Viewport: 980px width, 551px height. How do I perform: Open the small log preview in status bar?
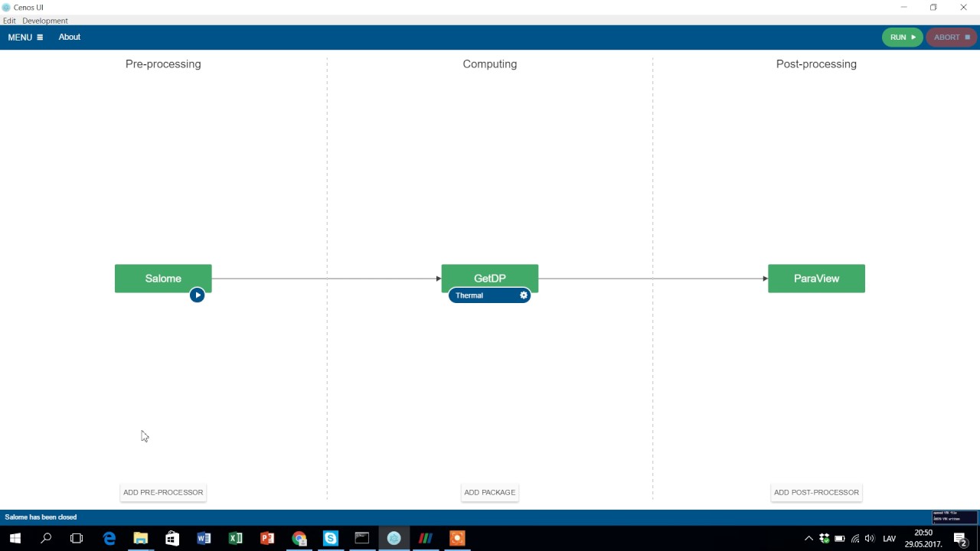point(955,517)
